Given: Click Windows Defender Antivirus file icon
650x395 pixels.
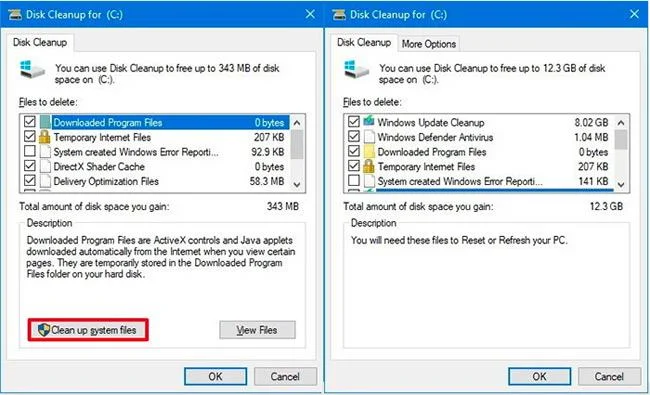Looking at the screenshot, I should click(x=369, y=136).
